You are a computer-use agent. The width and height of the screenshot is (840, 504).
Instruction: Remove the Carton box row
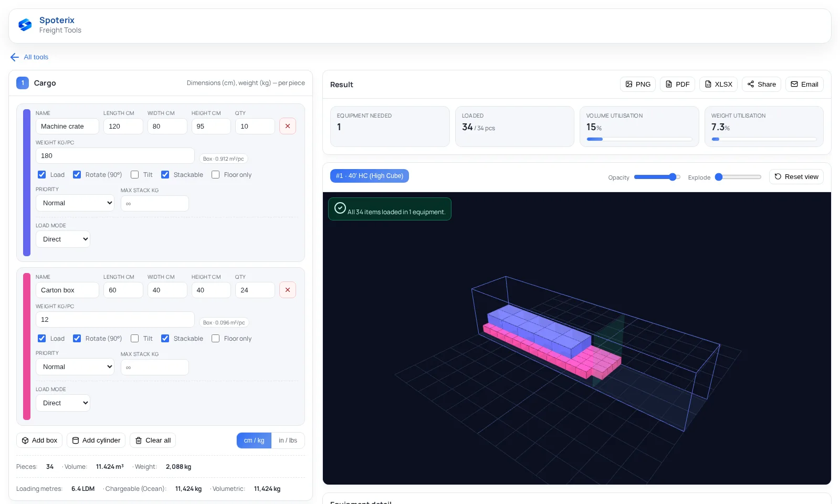pos(288,290)
